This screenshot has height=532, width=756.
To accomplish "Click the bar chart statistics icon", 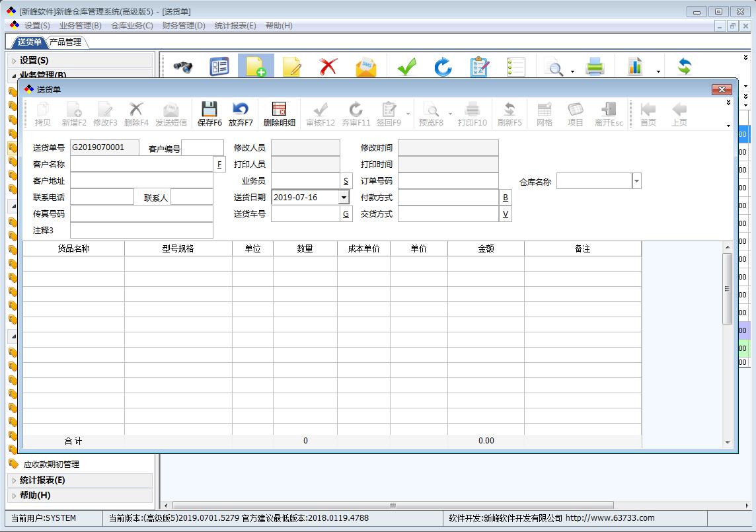I will pos(635,67).
